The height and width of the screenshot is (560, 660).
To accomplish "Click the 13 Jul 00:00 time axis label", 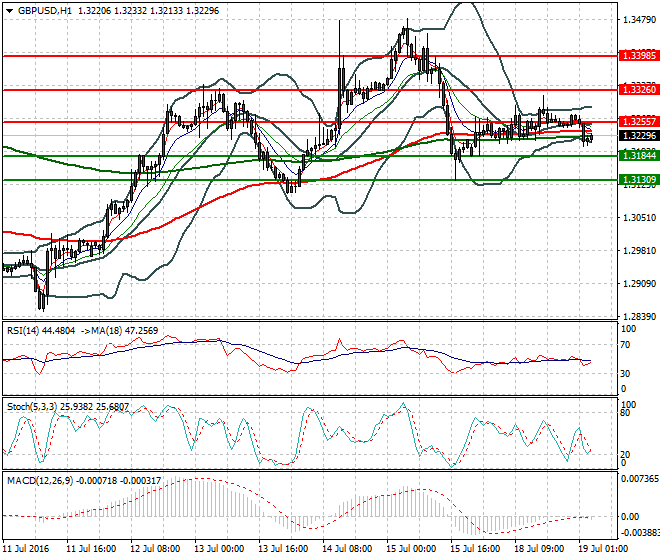I will pos(219,549).
